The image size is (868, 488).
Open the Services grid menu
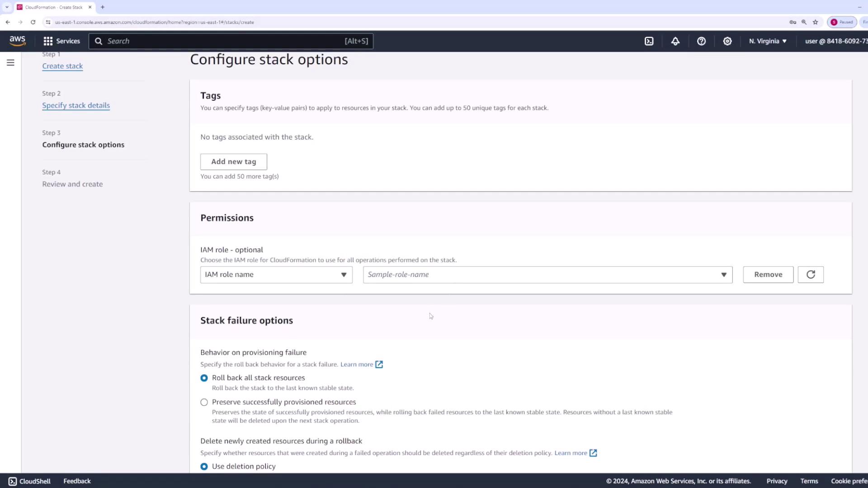[x=61, y=41]
